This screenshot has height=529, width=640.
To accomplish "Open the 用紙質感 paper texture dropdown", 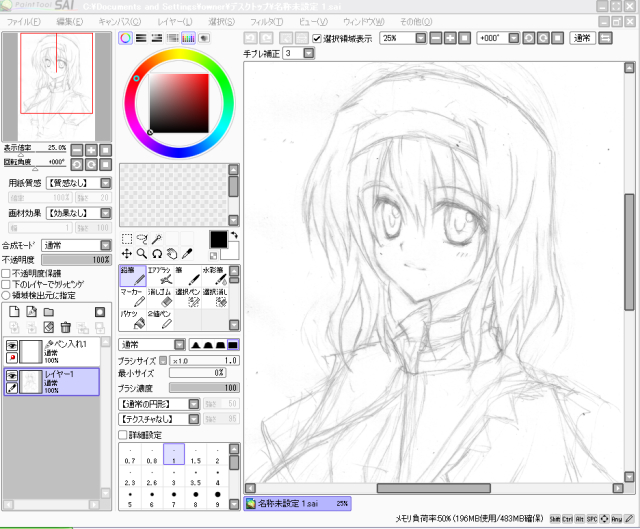I will click(78, 183).
